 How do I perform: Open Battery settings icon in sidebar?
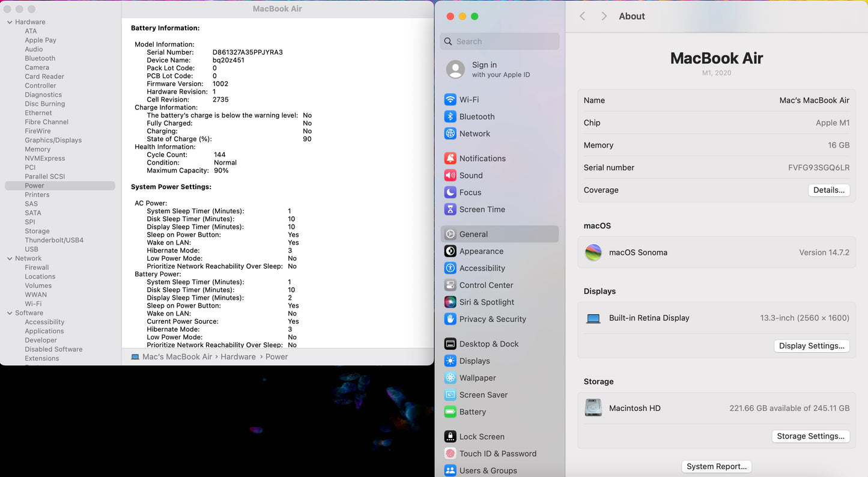[450, 412]
